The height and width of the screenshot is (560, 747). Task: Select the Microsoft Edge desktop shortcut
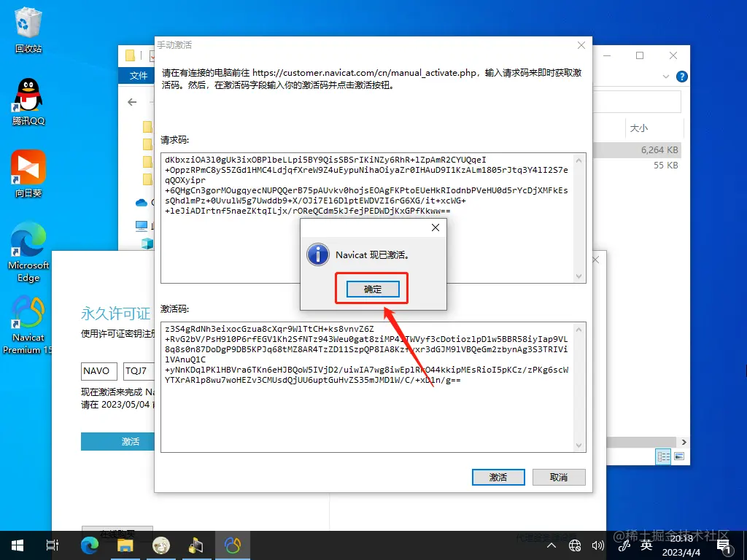coord(28,252)
